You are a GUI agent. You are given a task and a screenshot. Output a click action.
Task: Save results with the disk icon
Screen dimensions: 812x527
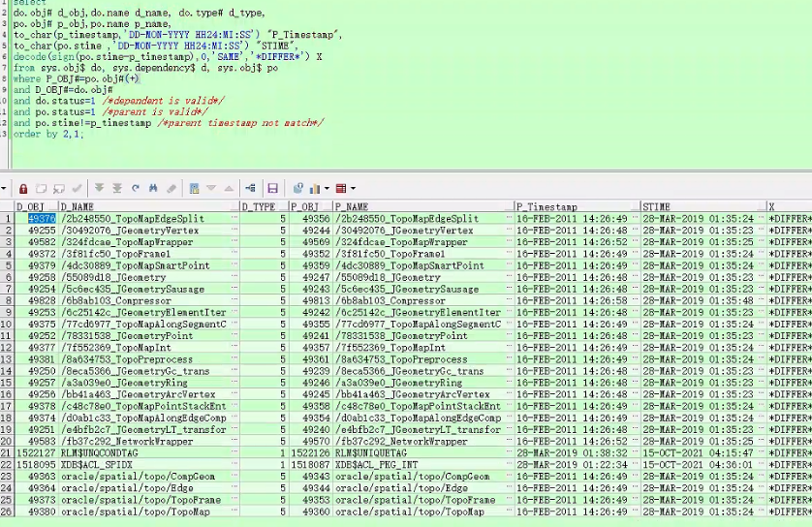tap(273, 189)
